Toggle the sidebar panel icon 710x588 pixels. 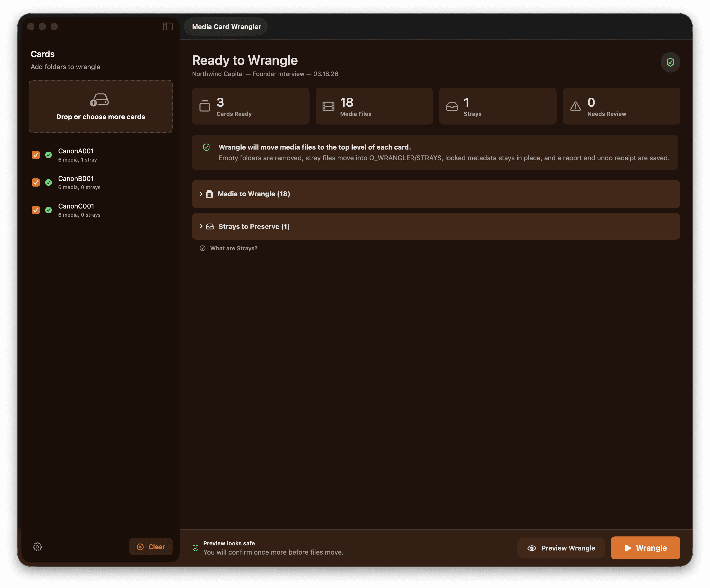168,26
